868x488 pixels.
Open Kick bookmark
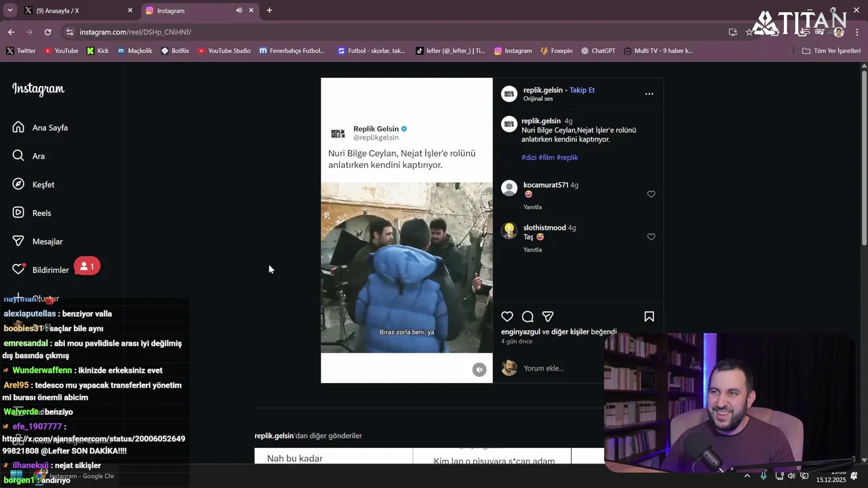pyautogui.click(x=98, y=51)
